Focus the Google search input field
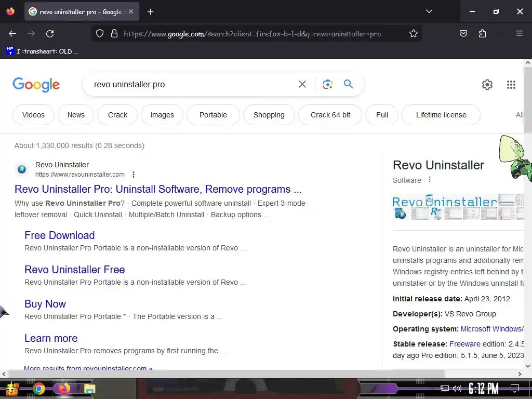This screenshot has width=532, height=399. 192,84
